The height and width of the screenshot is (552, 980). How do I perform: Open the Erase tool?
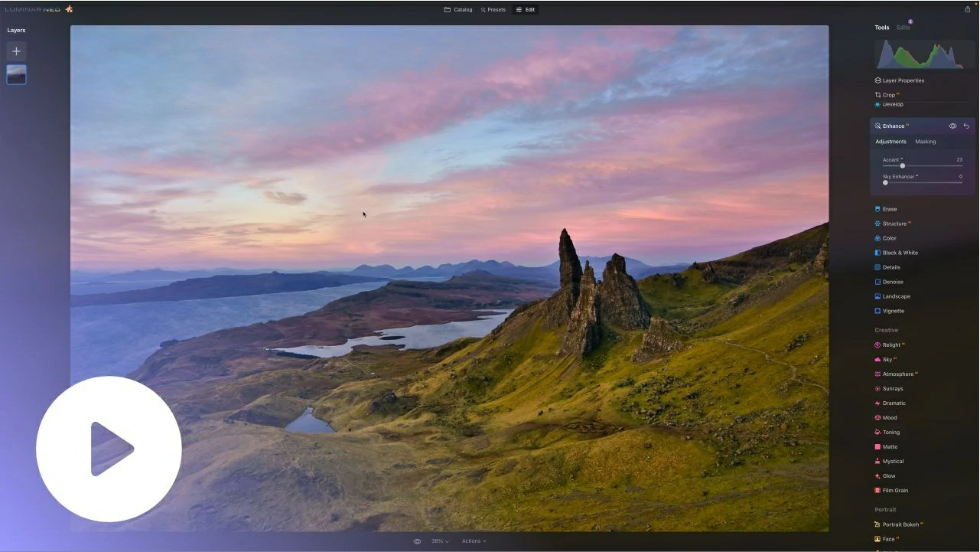pyautogui.click(x=885, y=209)
